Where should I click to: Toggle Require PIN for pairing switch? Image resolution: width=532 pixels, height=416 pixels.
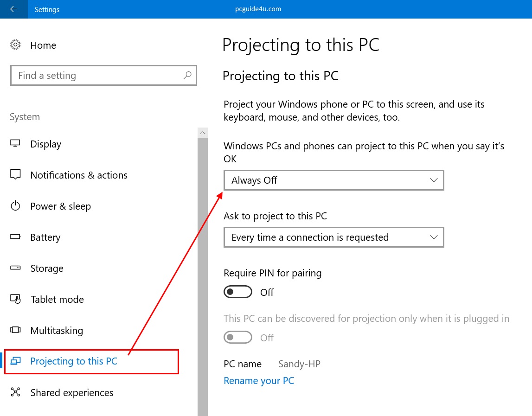click(238, 292)
